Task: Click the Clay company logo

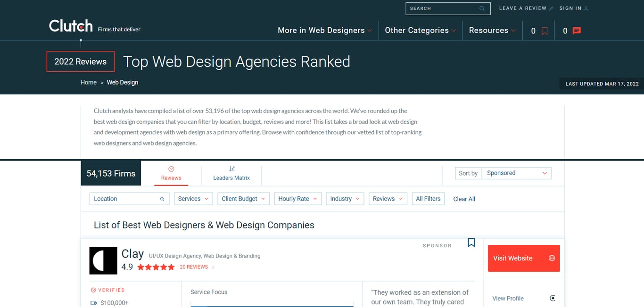Action: coord(103,260)
